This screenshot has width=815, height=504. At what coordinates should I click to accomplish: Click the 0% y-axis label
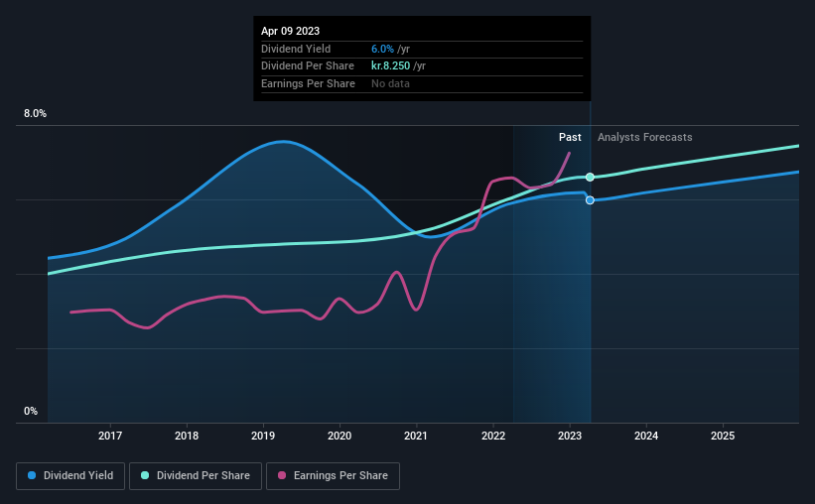31,411
